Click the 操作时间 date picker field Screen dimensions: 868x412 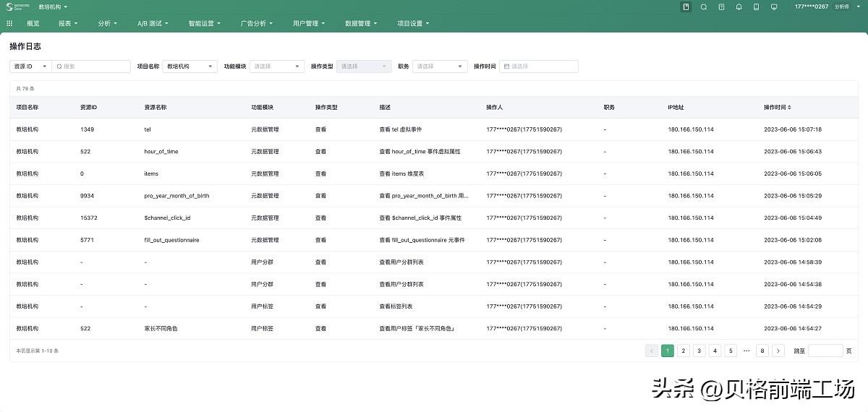(539, 66)
